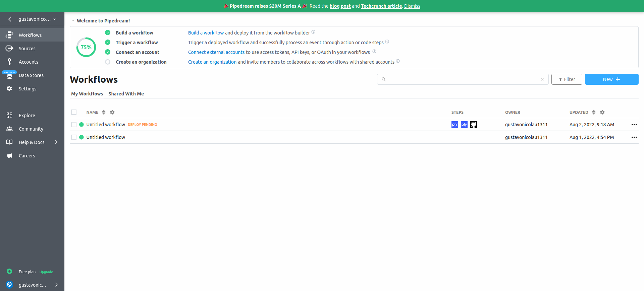Open Accounts key icon
Viewport: 644px width, 291px height.
[9, 62]
